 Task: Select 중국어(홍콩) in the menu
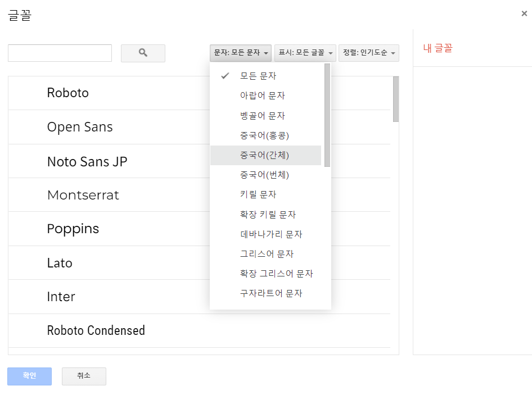pos(265,135)
